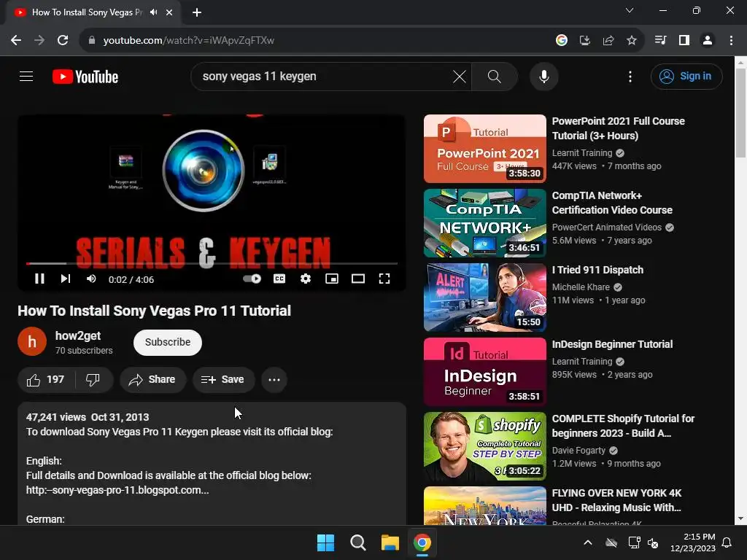Toggle closed captions on the video
The image size is (747, 560).
pyautogui.click(x=279, y=279)
